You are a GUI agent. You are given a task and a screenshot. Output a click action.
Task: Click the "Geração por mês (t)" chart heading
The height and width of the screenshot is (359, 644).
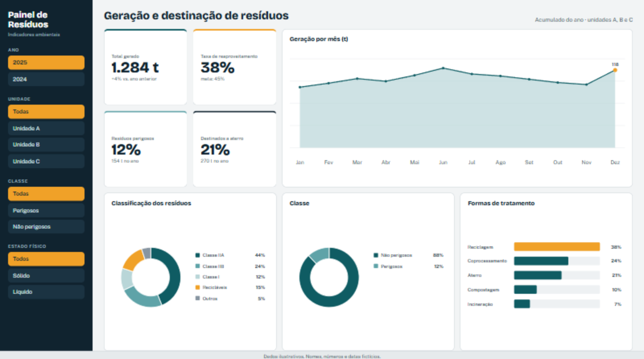(x=319, y=39)
